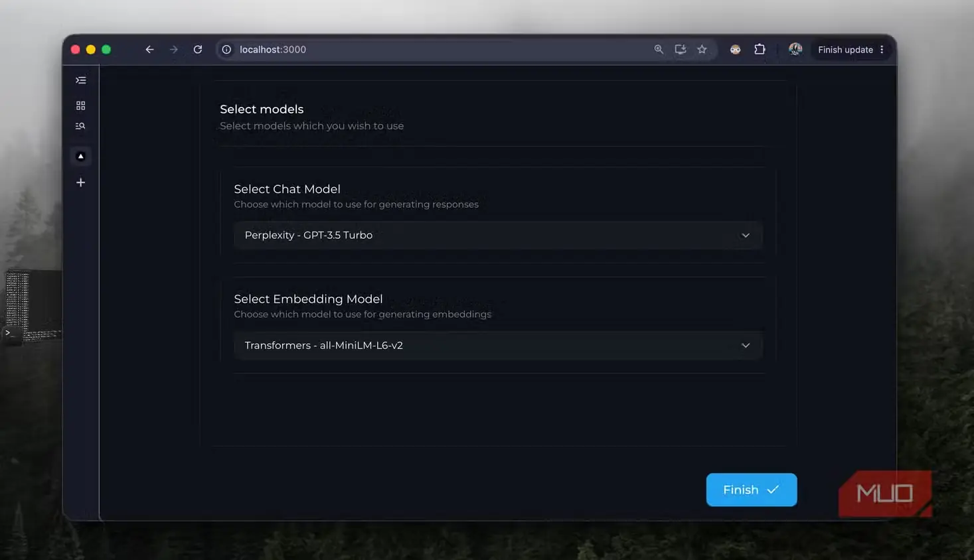Click the plus icon in sidebar

pyautogui.click(x=81, y=182)
